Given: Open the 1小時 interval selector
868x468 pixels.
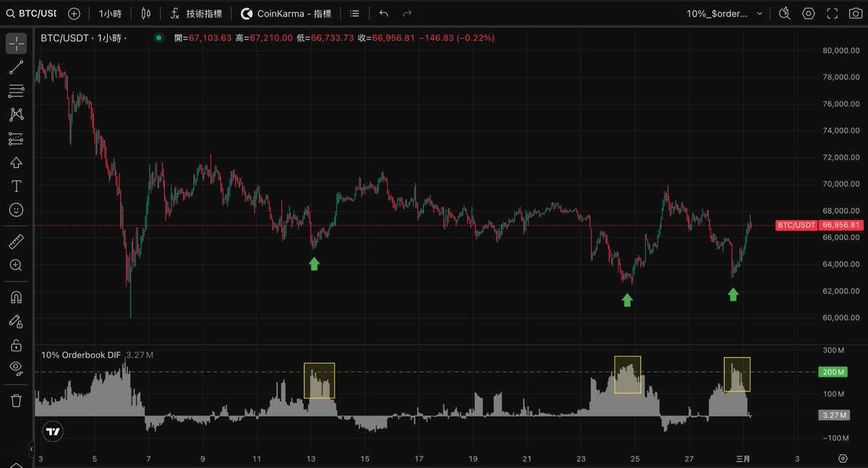Looking at the screenshot, I should pyautogui.click(x=111, y=13).
